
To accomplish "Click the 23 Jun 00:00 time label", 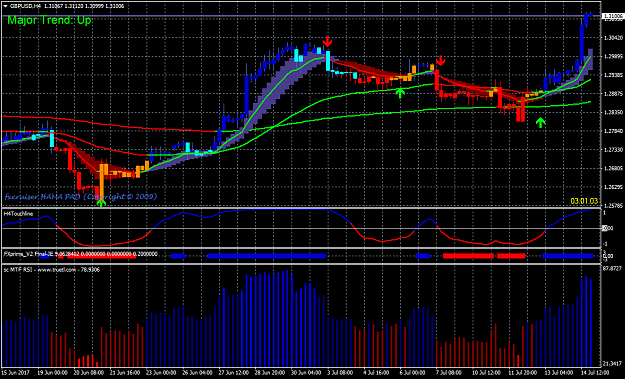I will click(x=161, y=373).
